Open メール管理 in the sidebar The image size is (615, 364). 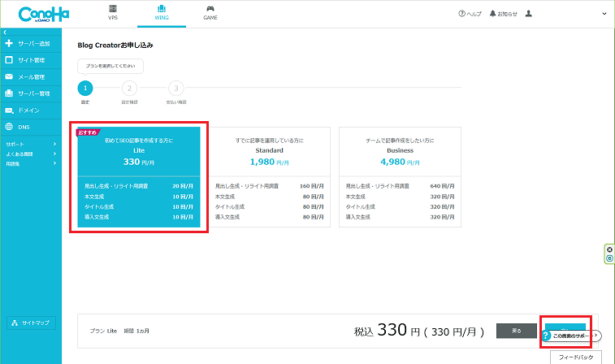coord(31,77)
